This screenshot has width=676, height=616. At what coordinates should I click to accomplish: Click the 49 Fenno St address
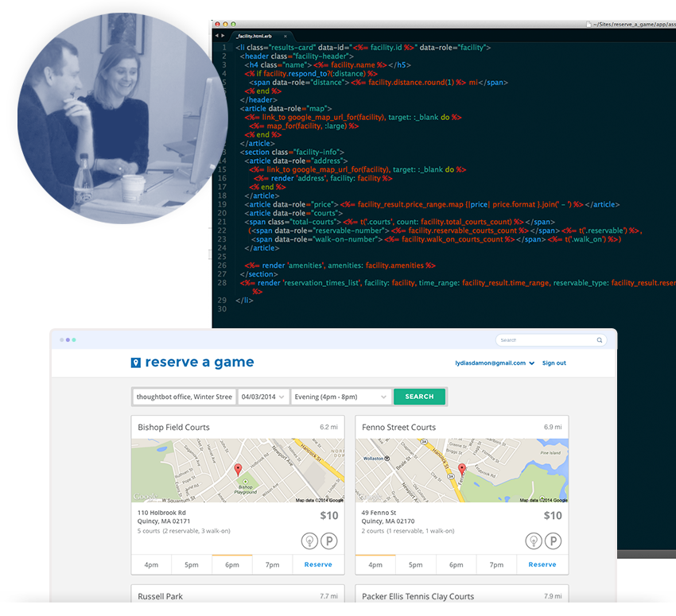(388, 517)
